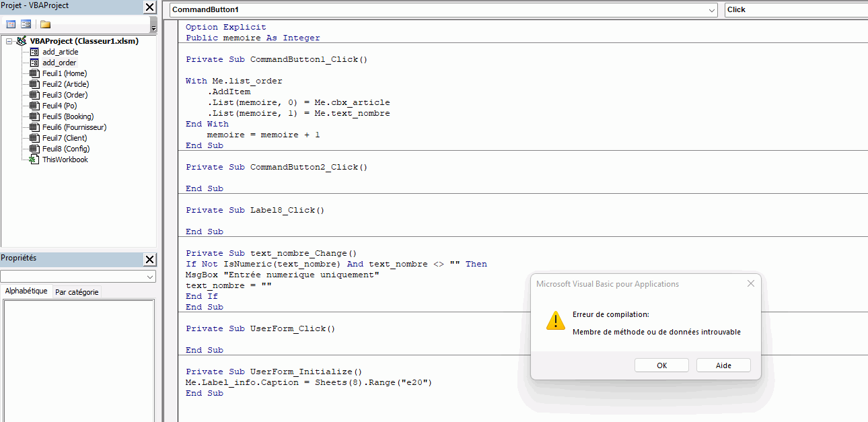Screen dimensions: 868x422
Task: Click OK in the compile error dialog
Action: point(661,365)
